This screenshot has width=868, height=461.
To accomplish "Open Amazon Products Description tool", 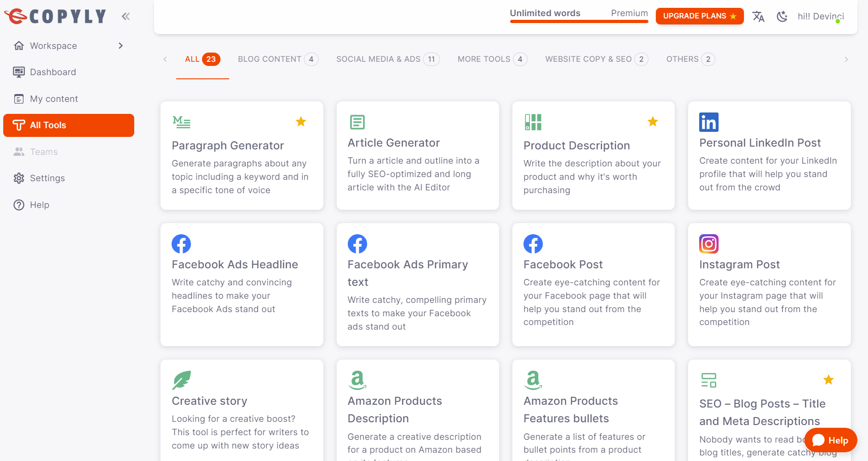I will [395, 410].
